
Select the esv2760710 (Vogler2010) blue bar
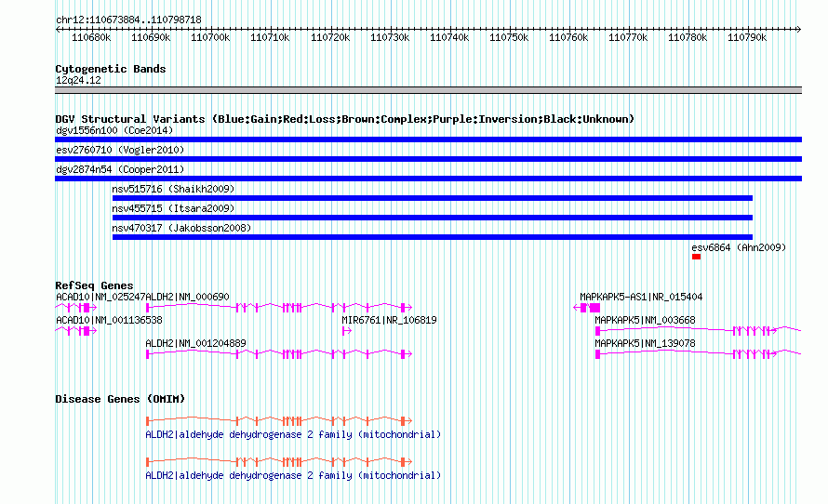pyautogui.click(x=428, y=159)
